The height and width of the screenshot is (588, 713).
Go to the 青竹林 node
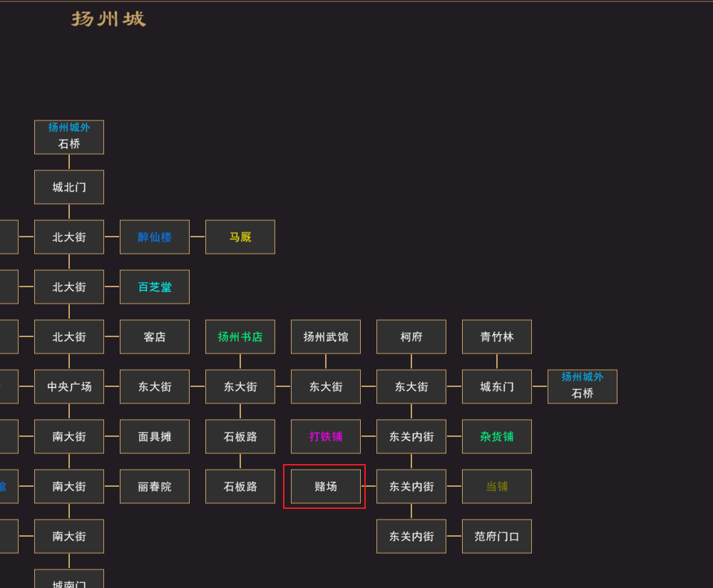[x=496, y=336]
